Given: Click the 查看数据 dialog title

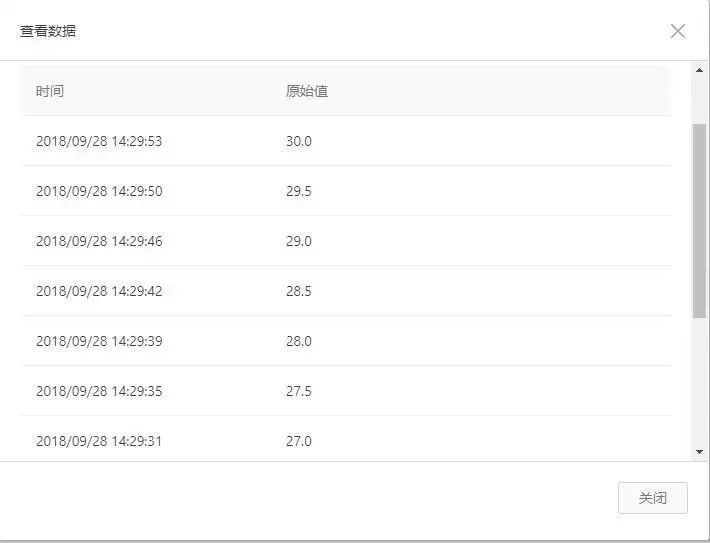Looking at the screenshot, I should tap(48, 31).
